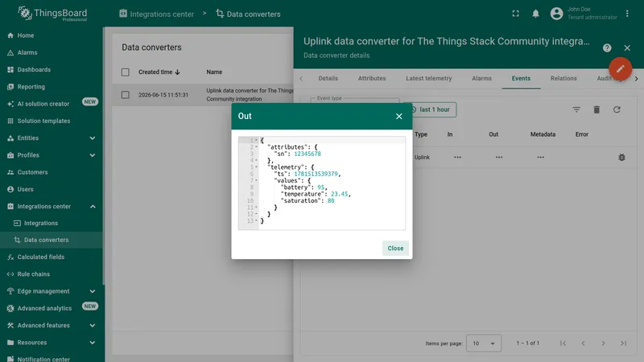Open events filter icon
644x362 pixels.
tap(576, 109)
